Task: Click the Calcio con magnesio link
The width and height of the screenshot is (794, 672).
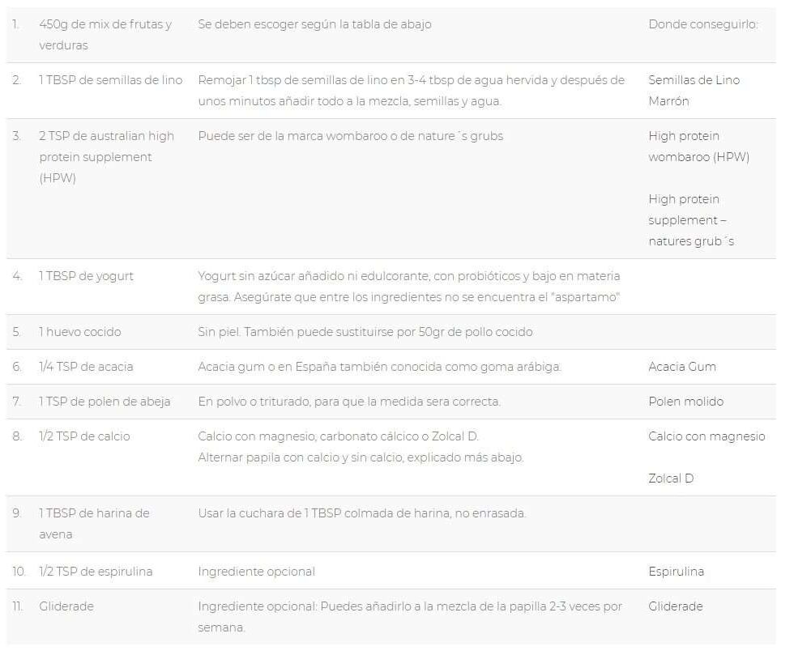Action: [706, 436]
